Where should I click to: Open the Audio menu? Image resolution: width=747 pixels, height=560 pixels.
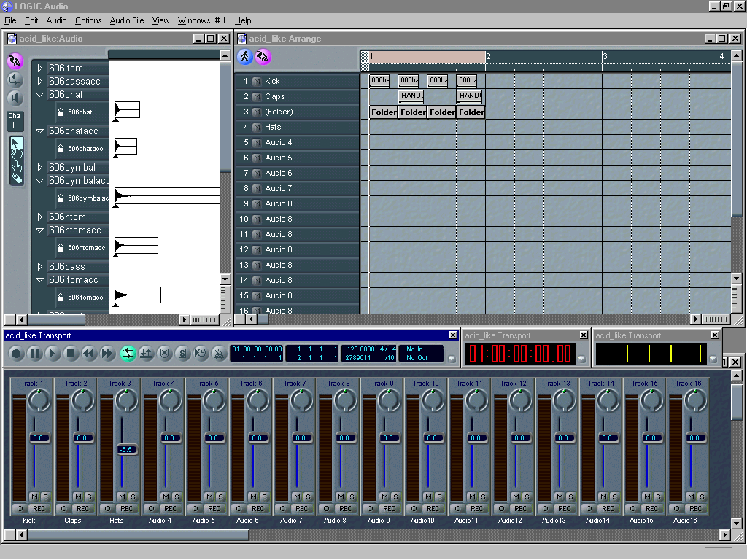[x=56, y=20]
